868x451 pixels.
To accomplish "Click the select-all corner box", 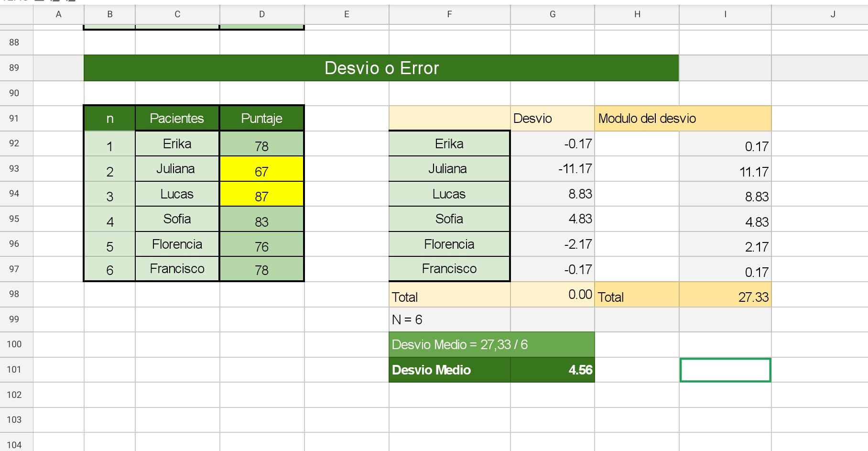I will (x=16, y=14).
